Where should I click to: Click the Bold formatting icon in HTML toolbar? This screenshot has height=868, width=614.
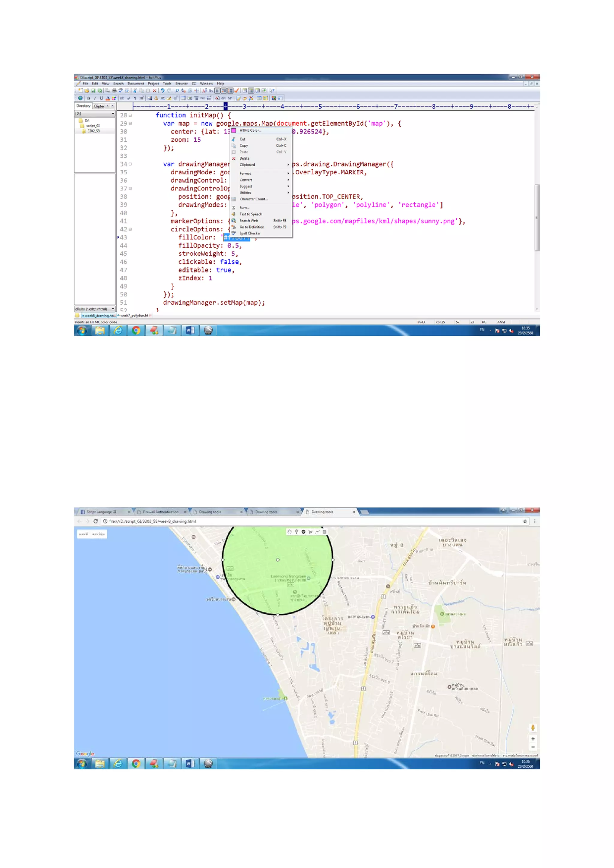[88, 98]
